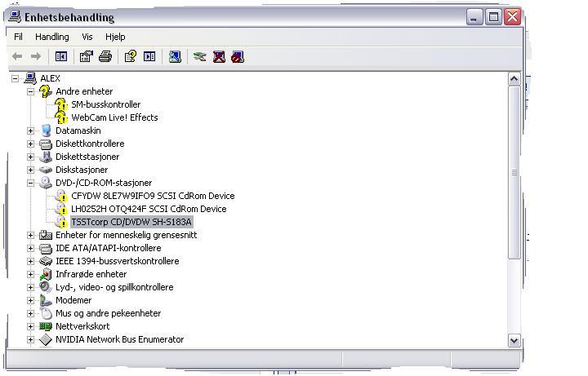
Task: Expand the Datamaskin branch
Action: [x=30, y=130]
